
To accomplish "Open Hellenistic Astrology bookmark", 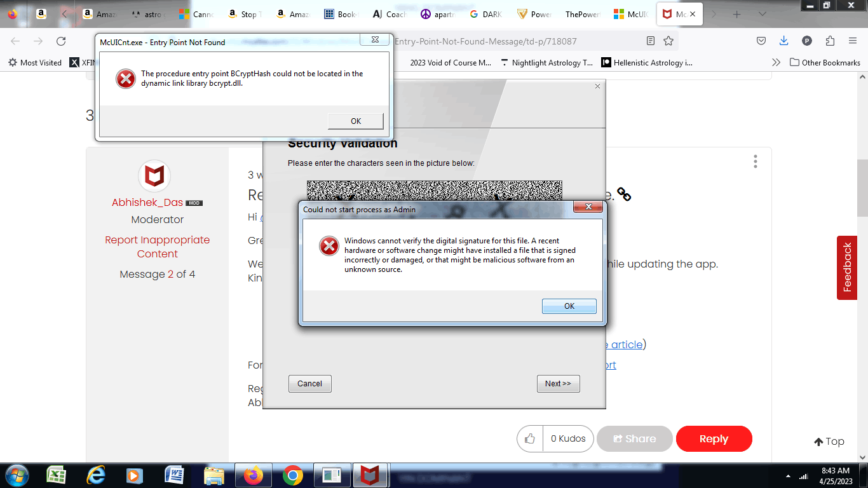I will coord(647,62).
